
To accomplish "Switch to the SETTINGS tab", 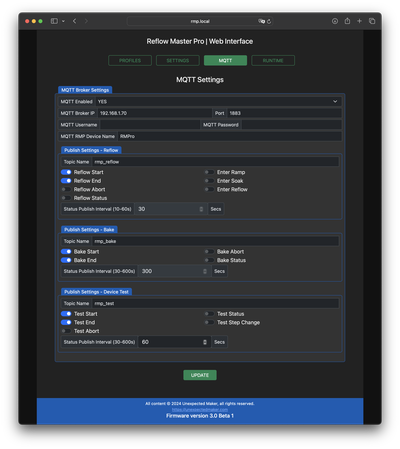I will 178,60.
